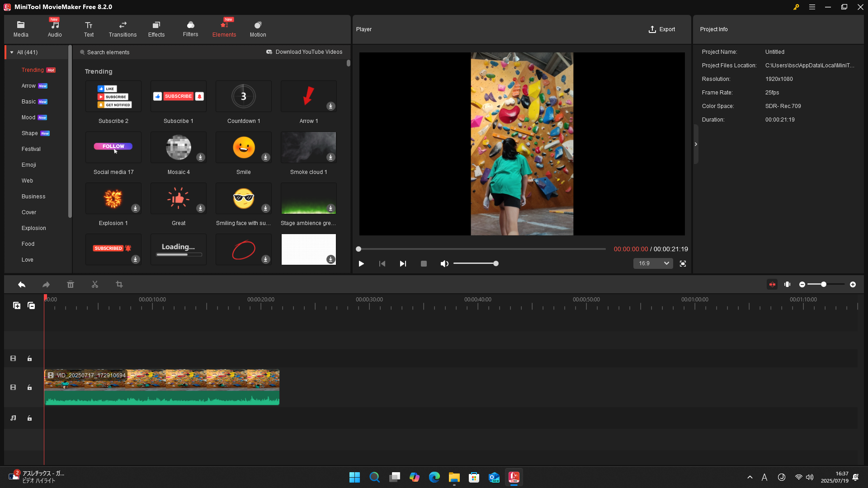Switch to the Transitions tab

click(x=123, y=29)
